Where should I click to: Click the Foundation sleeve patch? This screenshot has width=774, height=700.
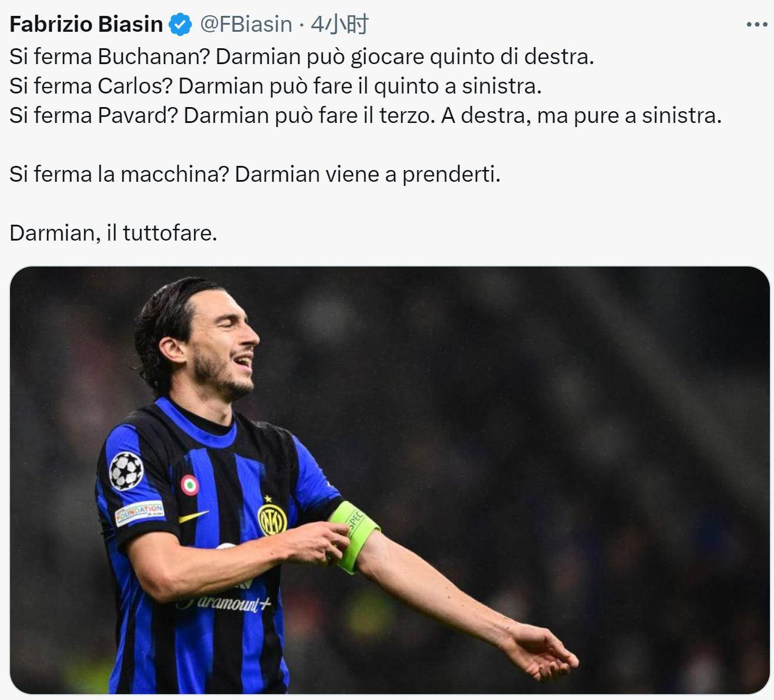(x=139, y=512)
